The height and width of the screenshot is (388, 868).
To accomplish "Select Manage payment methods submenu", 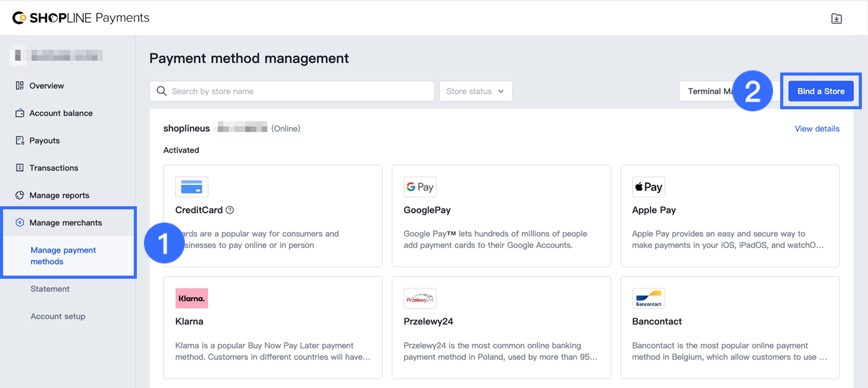I will point(63,256).
